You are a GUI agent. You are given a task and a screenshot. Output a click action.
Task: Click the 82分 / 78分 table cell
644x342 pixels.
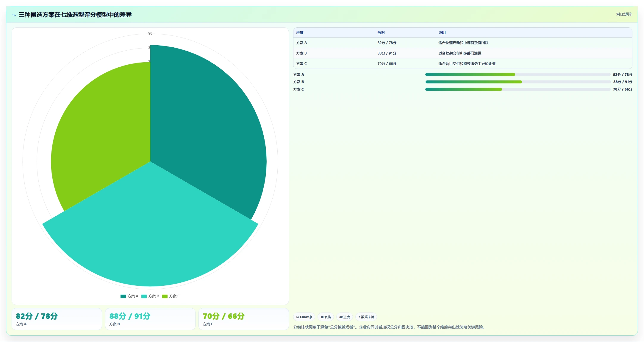[x=387, y=43]
